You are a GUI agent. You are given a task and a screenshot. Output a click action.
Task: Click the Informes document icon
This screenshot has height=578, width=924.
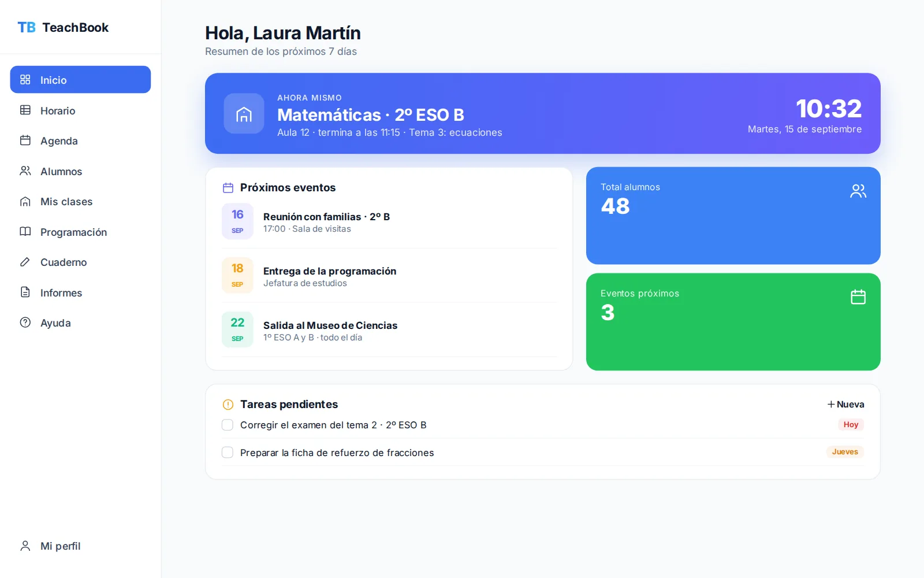tap(25, 292)
